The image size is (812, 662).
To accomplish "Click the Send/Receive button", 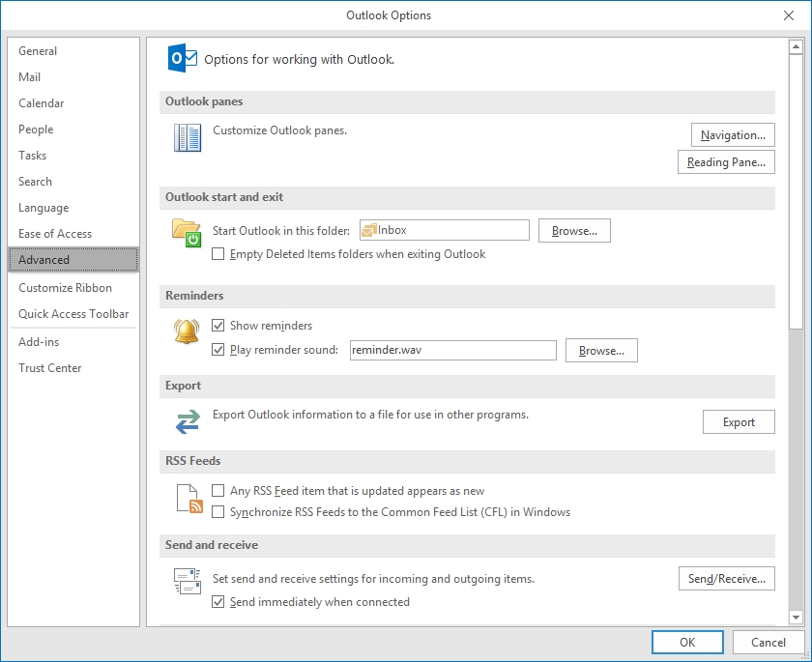I will (726, 579).
